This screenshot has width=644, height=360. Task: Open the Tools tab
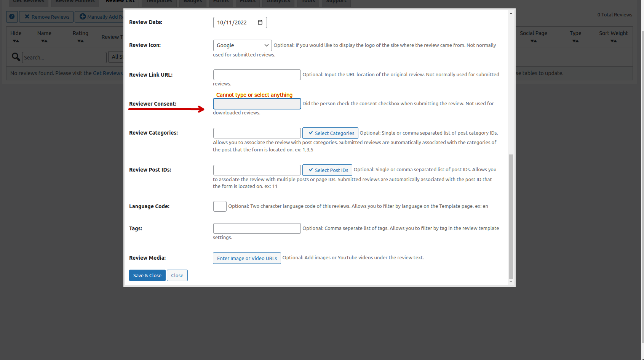[x=308, y=2]
